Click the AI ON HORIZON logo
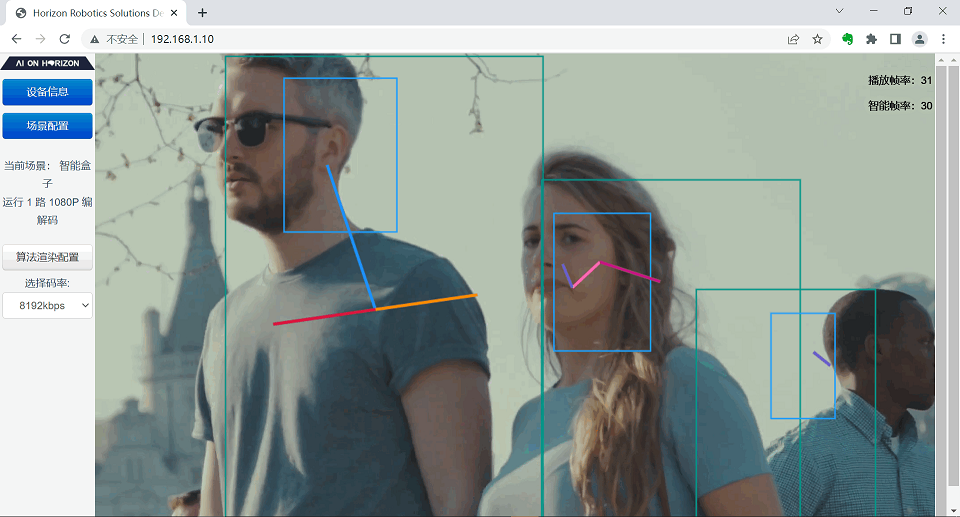960x517 pixels. [48, 63]
